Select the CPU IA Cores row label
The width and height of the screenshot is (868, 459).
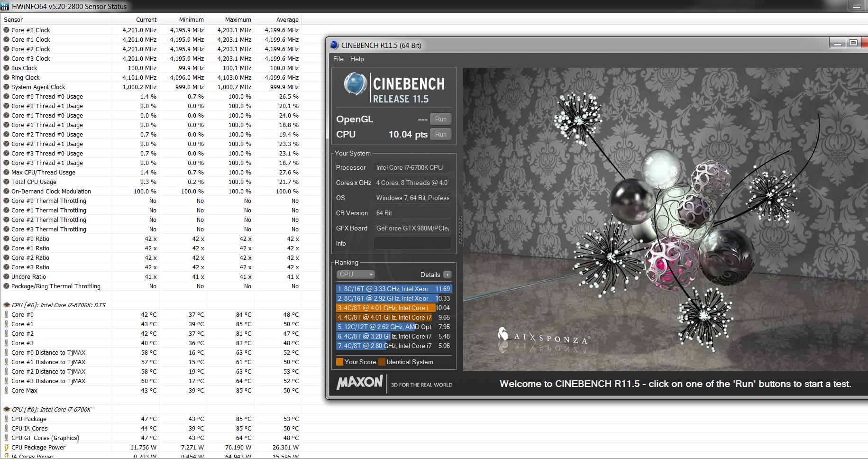point(29,428)
